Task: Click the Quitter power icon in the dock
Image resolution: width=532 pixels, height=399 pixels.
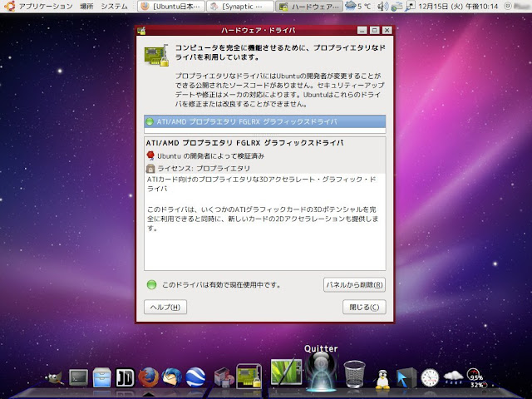Action: pyautogui.click(x=321, y=372)
